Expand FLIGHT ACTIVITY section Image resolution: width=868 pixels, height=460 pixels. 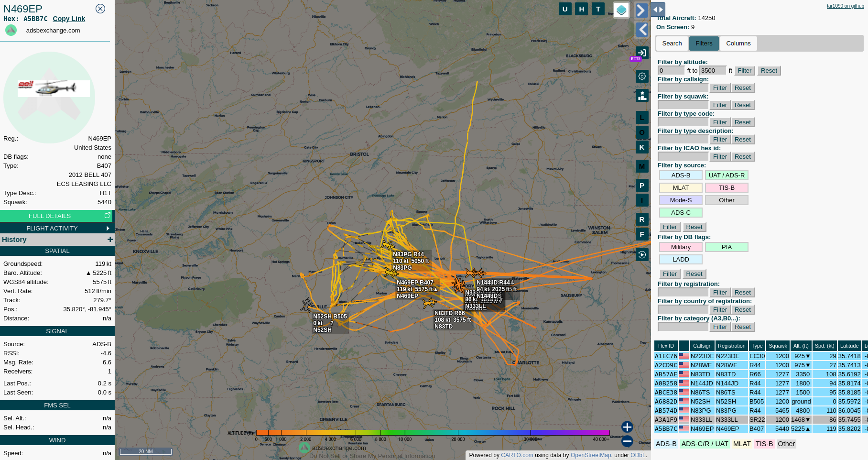[56, 228]
